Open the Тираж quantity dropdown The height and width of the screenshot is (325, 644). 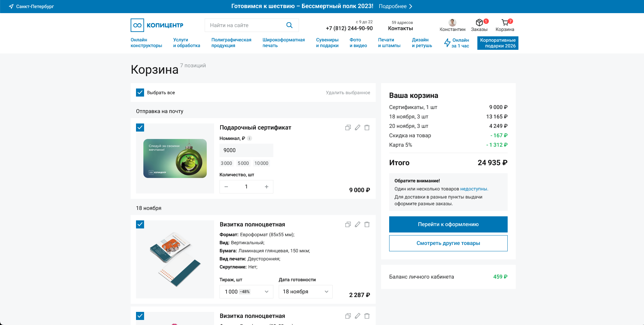pyautogui.click(x=246, y=292)
